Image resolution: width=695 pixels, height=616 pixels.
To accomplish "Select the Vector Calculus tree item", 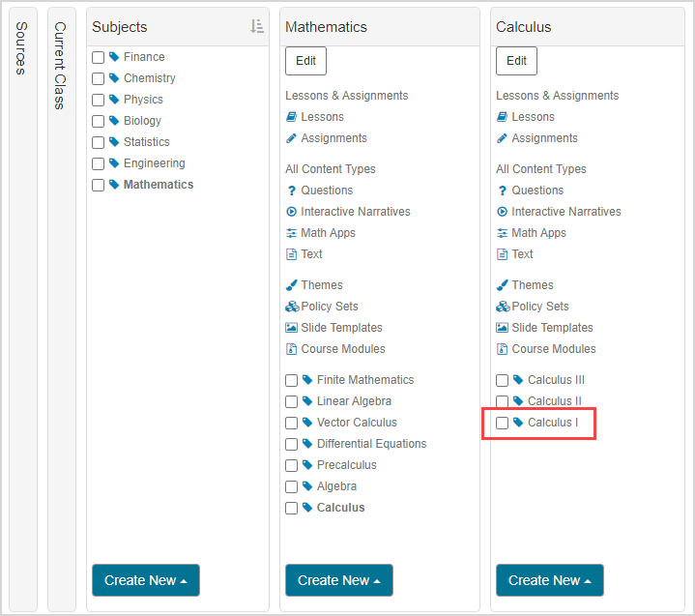I will coord(357,423).
